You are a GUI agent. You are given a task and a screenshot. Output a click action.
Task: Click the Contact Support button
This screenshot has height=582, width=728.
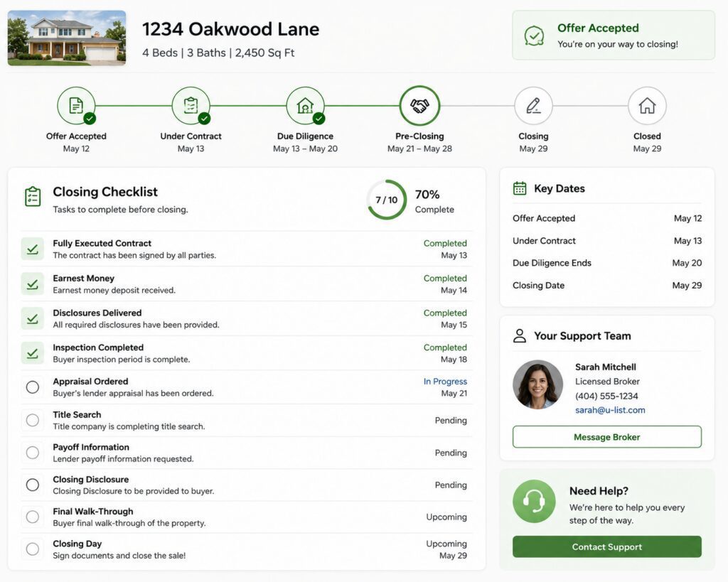pos(607,546)
